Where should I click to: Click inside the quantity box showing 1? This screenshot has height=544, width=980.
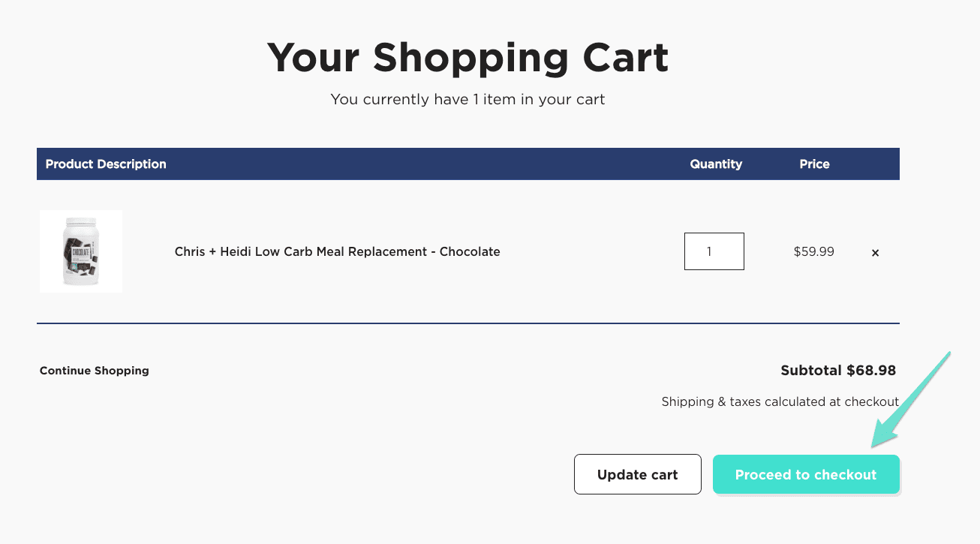(x=714, y=251)
